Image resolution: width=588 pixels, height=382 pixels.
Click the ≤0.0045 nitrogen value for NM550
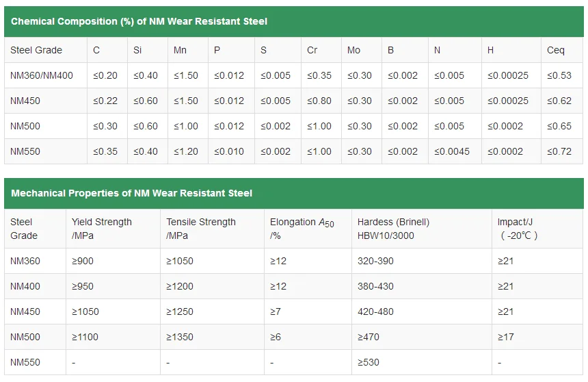[452, 151]
